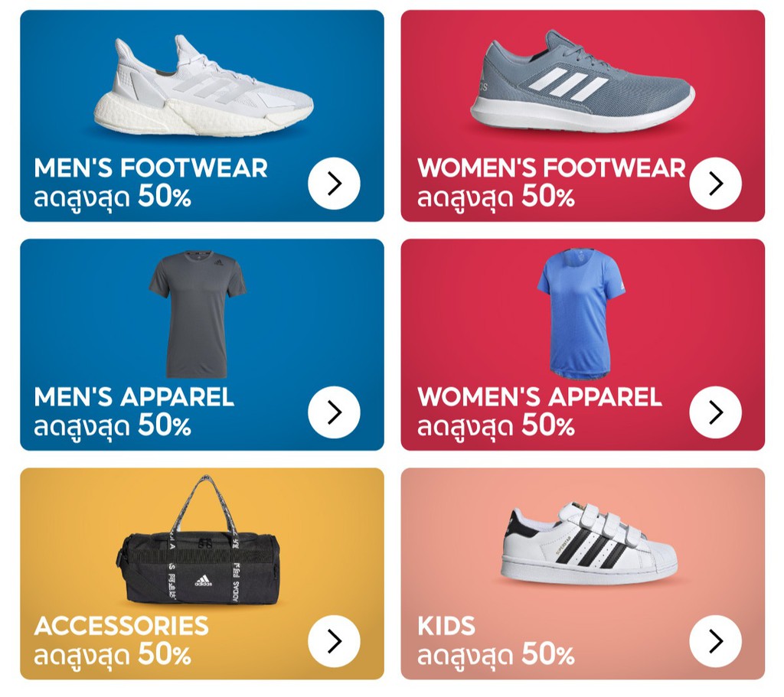Open the MEN'S APPAREL category link
The width and height of the screenshot is (784, 697).
coord(136,397)
